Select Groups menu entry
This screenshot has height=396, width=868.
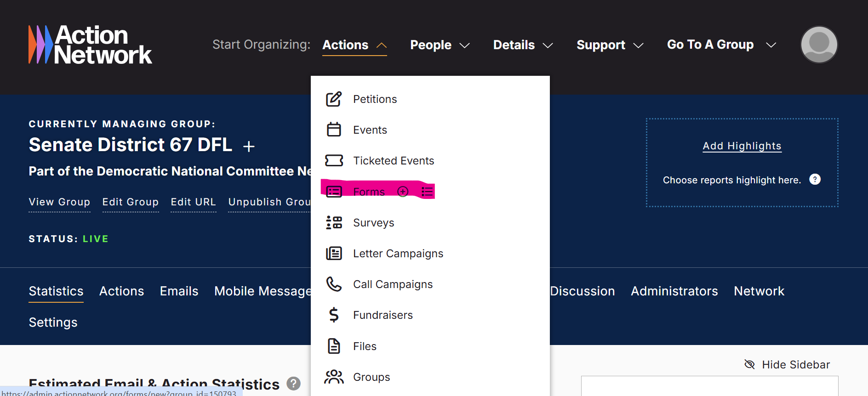[371, 377]
